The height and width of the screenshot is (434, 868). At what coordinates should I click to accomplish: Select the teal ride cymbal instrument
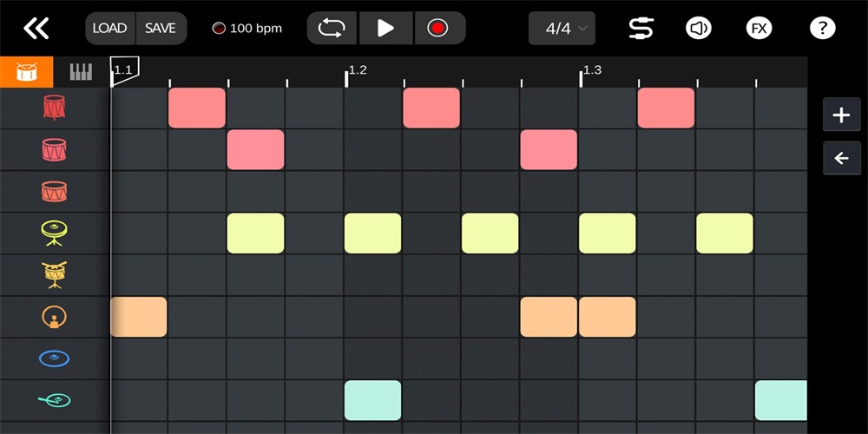pos(55,400)
